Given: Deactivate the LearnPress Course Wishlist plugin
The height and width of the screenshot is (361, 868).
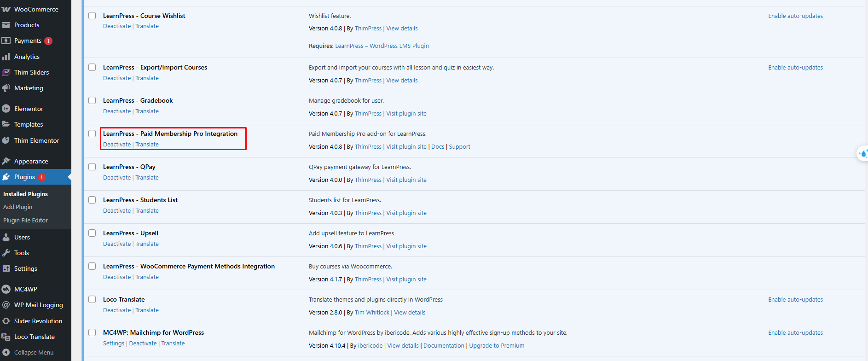Looking at the screenshot, I should [x=117, y=26].
